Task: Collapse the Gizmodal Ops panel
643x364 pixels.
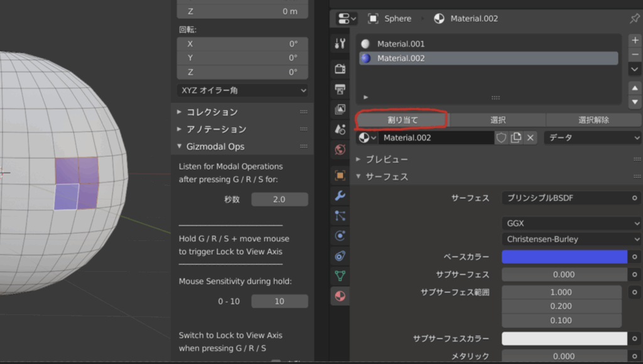Action: click(215, 146)
